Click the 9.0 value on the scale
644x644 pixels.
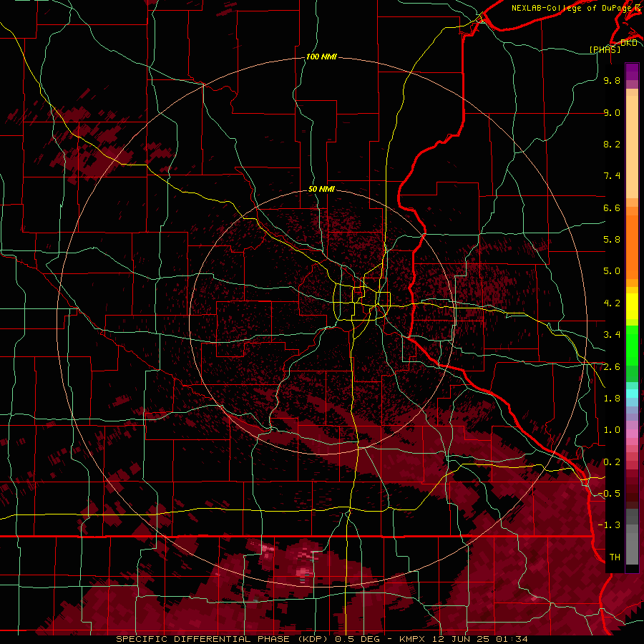(612, 112)
